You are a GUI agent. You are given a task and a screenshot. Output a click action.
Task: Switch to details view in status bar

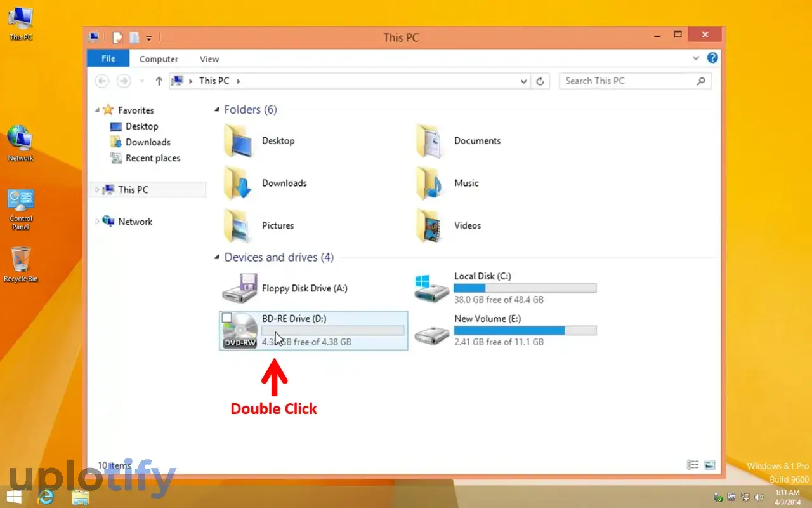pyautogui.click(x=693, y=465)
